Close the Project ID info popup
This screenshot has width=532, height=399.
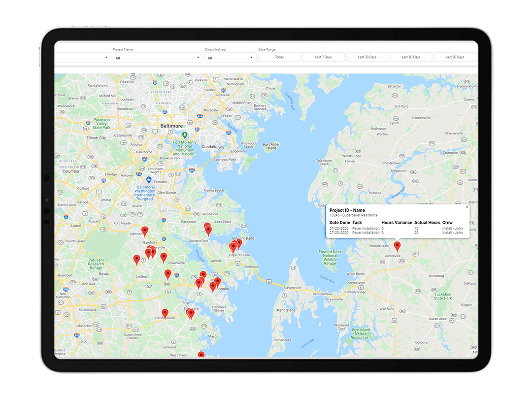[467, 207]
